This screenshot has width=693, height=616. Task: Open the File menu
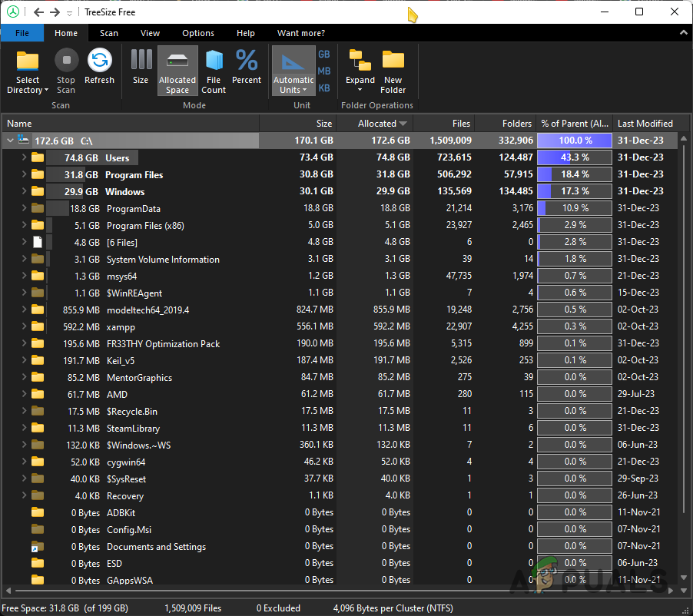click(x=22, y=33)
